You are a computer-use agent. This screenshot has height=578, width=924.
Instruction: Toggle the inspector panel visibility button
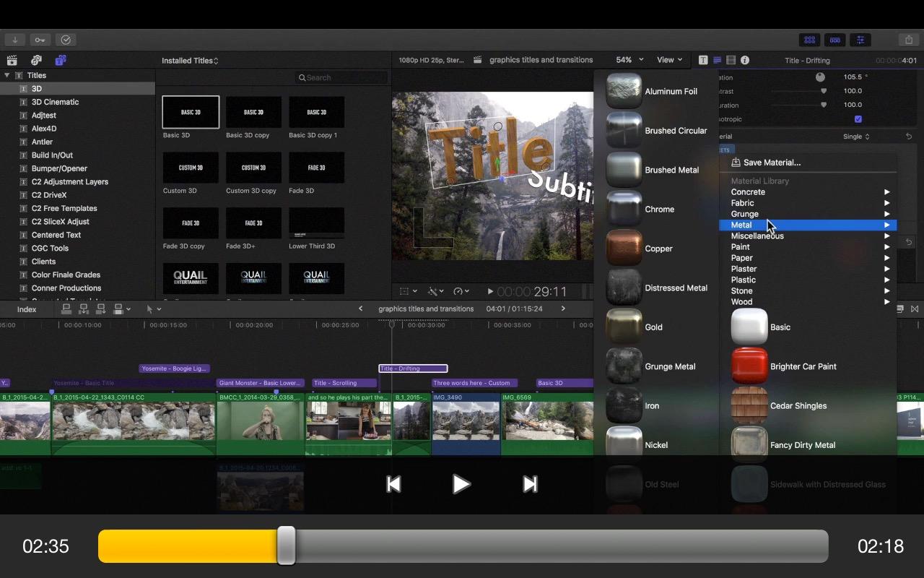[x=859, y=40]
